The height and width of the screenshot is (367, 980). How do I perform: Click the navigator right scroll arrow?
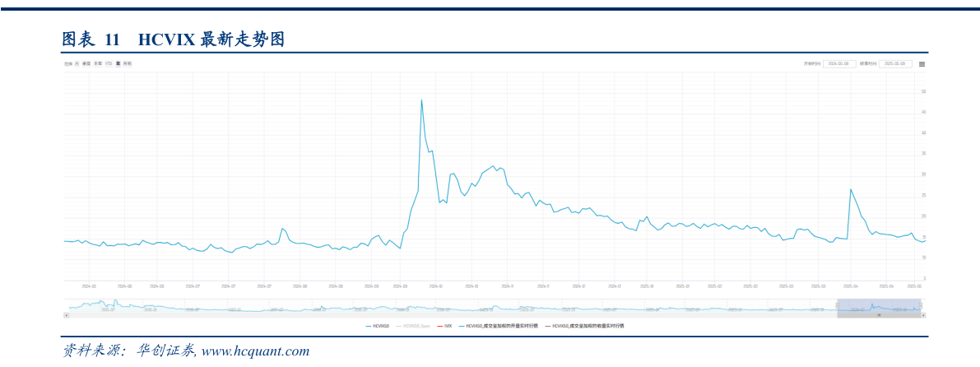click(x=924, y=315)
